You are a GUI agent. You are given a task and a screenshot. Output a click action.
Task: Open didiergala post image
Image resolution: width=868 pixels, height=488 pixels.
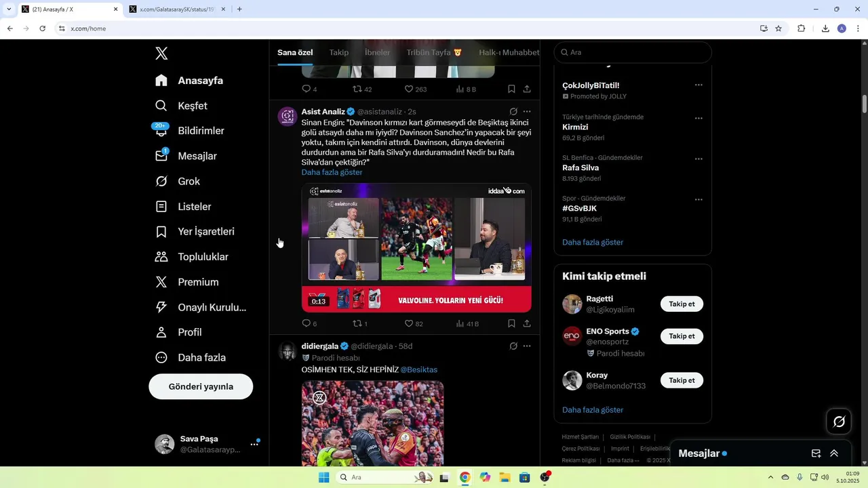[x=373, y=423]
